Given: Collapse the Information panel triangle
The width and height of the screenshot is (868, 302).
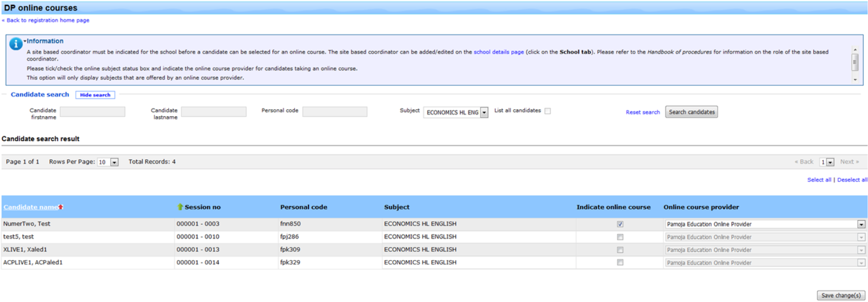Looking at the screenshot, I should (x=25, y=41).
